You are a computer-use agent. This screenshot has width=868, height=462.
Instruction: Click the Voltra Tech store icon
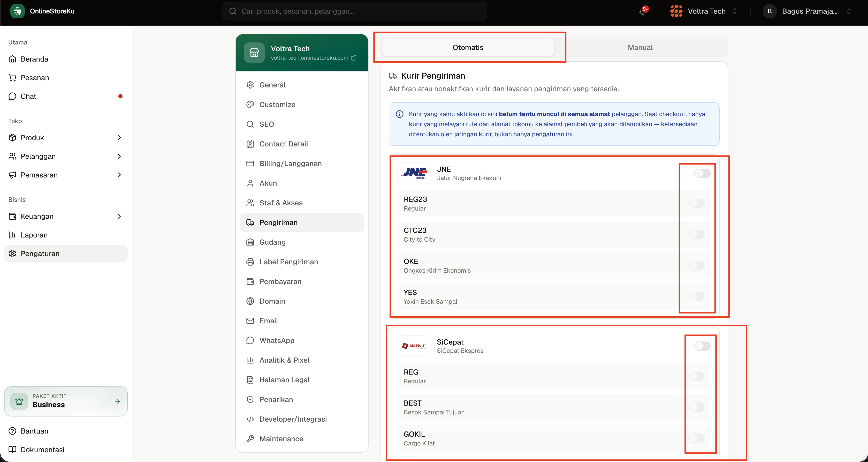(x=254, y=53)
